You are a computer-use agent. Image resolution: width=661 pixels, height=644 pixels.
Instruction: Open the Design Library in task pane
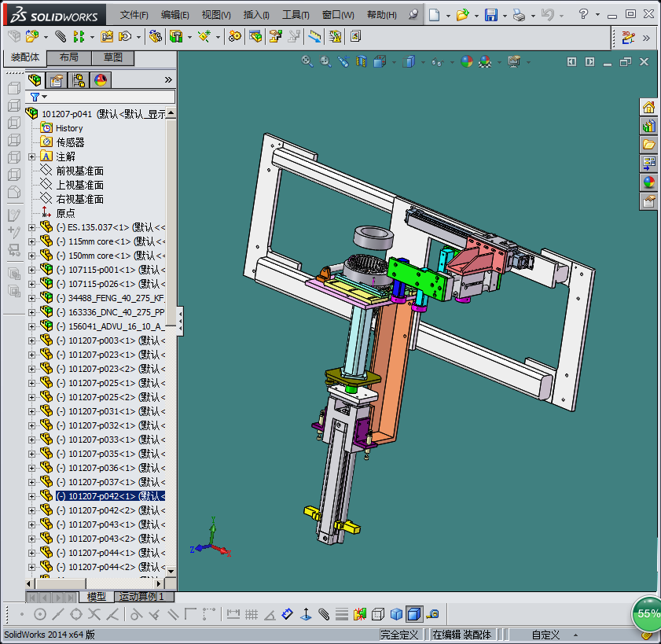(x=649, y=126)
